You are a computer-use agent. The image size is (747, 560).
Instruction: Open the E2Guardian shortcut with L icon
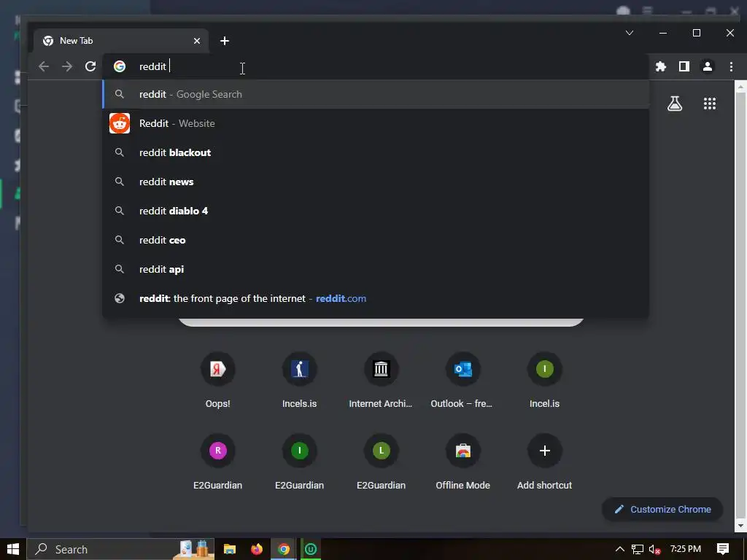(x=381, y=462)
